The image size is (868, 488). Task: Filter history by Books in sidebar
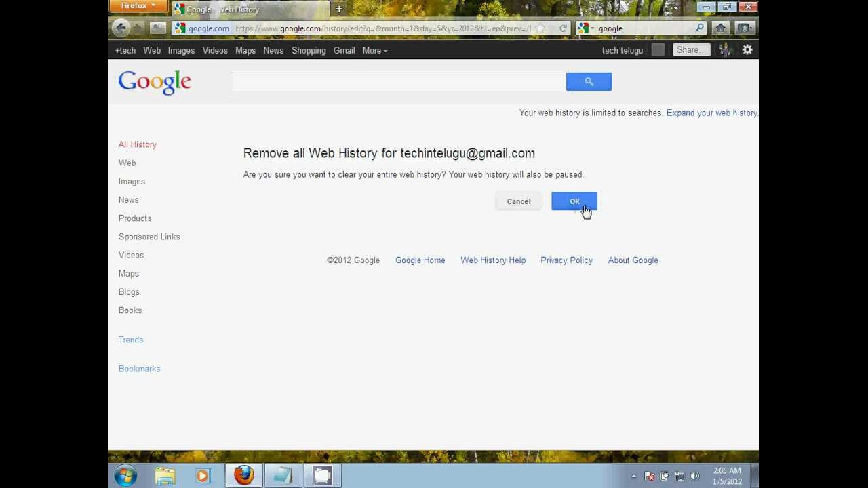click(x=130, y=310)
